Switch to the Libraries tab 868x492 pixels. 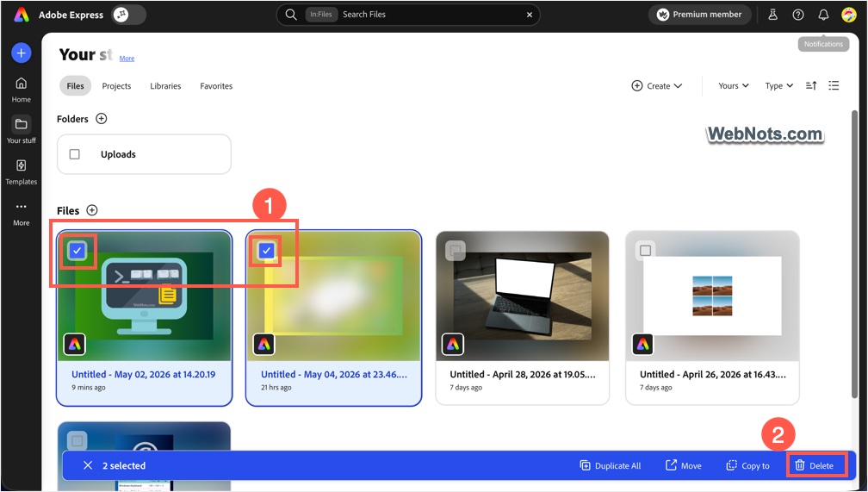tap(165, 86)
